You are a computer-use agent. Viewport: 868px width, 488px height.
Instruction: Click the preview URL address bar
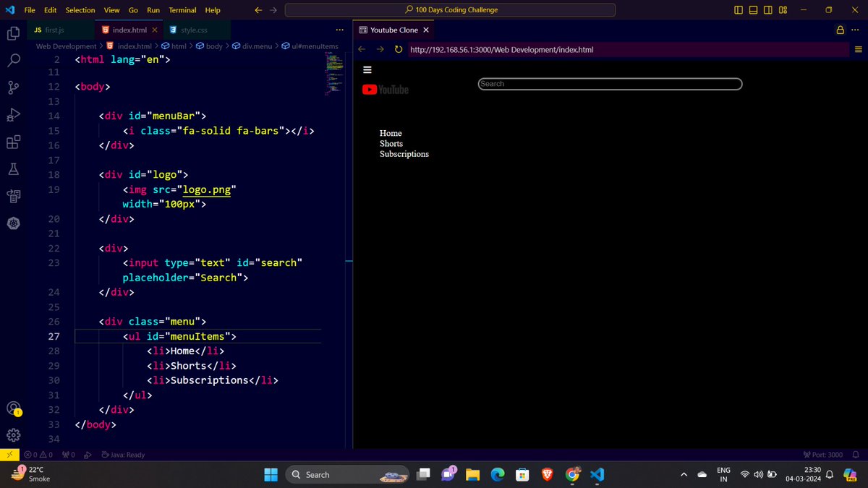pyautogui.click(x=627, y=49)
